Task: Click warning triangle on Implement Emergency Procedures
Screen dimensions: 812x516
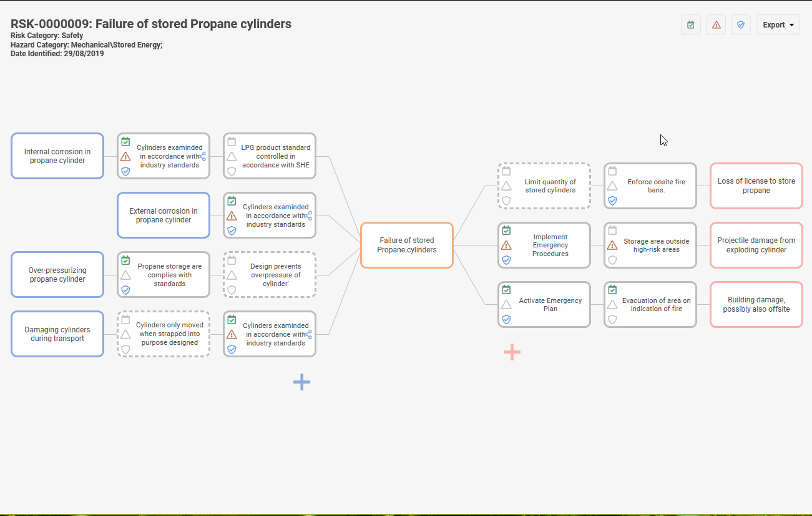Action: click(x=506, y=246)
